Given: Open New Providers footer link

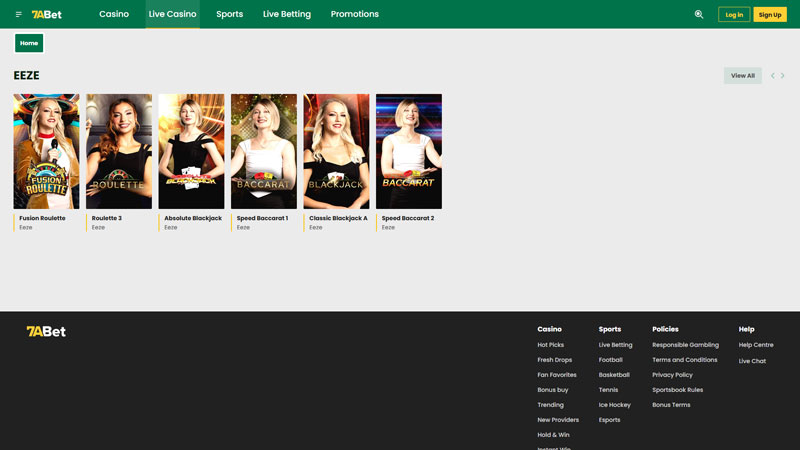Looking at the screenshot, I should [x=558, y=420].
